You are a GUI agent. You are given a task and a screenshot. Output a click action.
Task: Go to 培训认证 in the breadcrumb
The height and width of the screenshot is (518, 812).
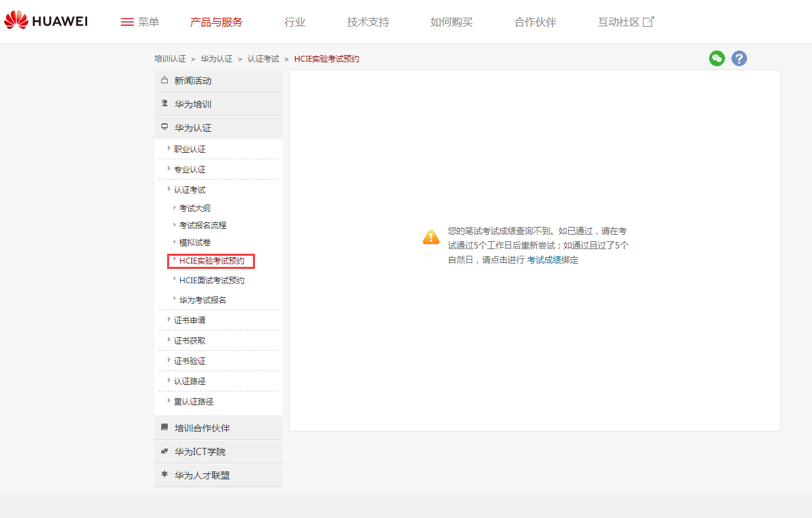click(x=170, y=59)
